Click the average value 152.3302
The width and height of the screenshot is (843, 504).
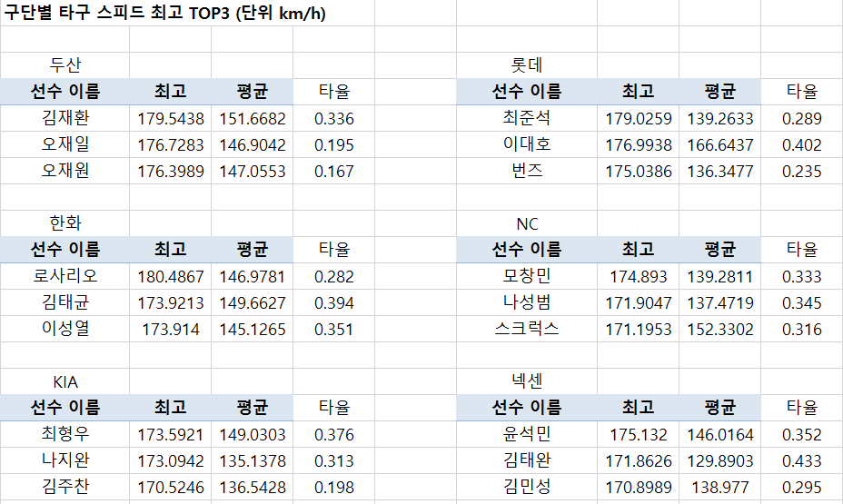click(x=719, y=329)
